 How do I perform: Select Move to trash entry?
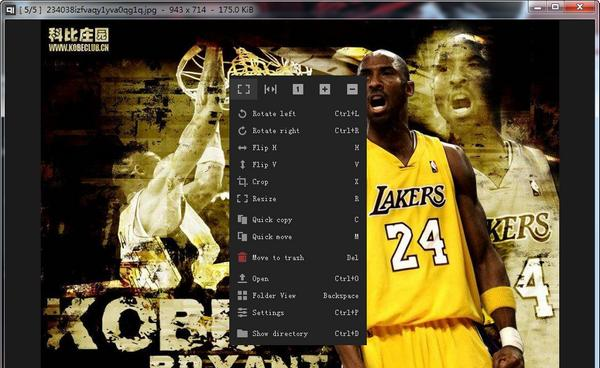click(x=298, y=257)
